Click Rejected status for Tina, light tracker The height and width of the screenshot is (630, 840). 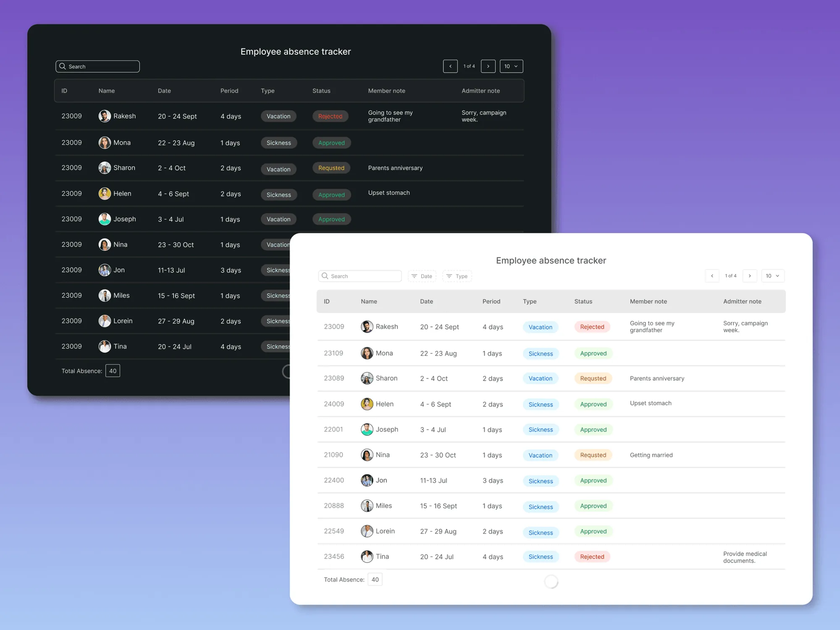[592, 556]
